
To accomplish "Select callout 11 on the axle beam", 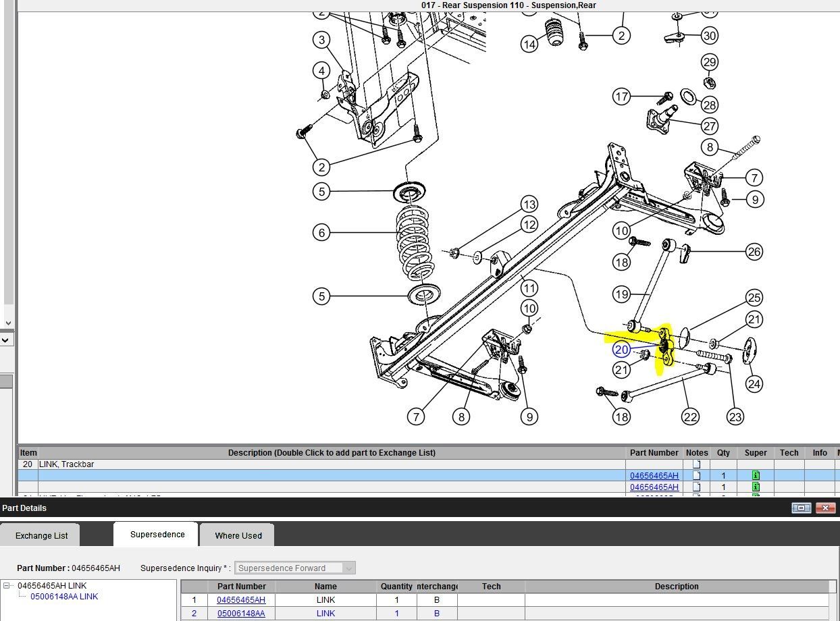I will click(529, 288).
